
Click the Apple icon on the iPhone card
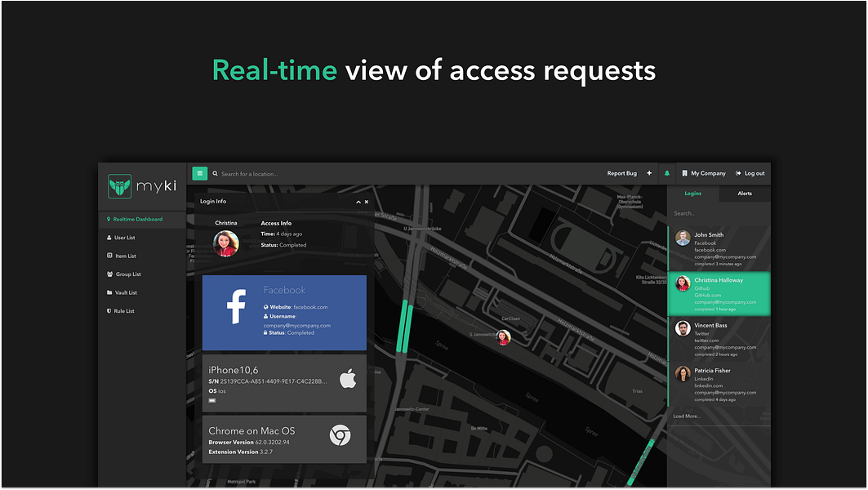[x=349, y=378]
